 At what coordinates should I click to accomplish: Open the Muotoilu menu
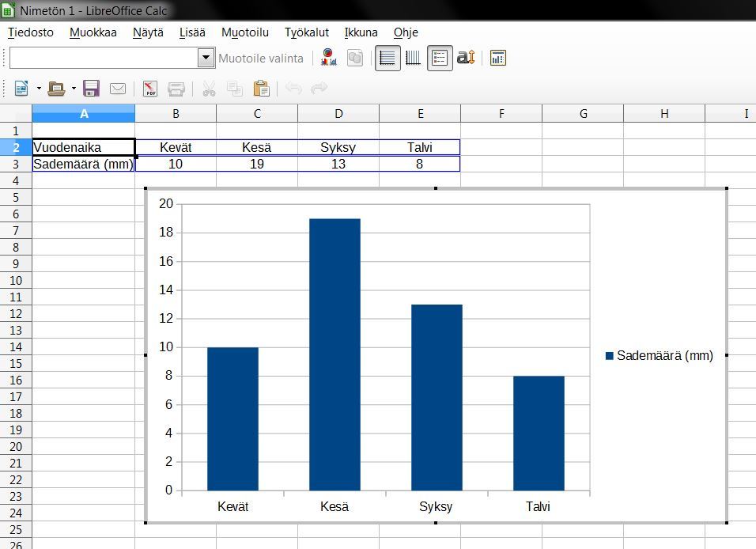click(245, 32)
